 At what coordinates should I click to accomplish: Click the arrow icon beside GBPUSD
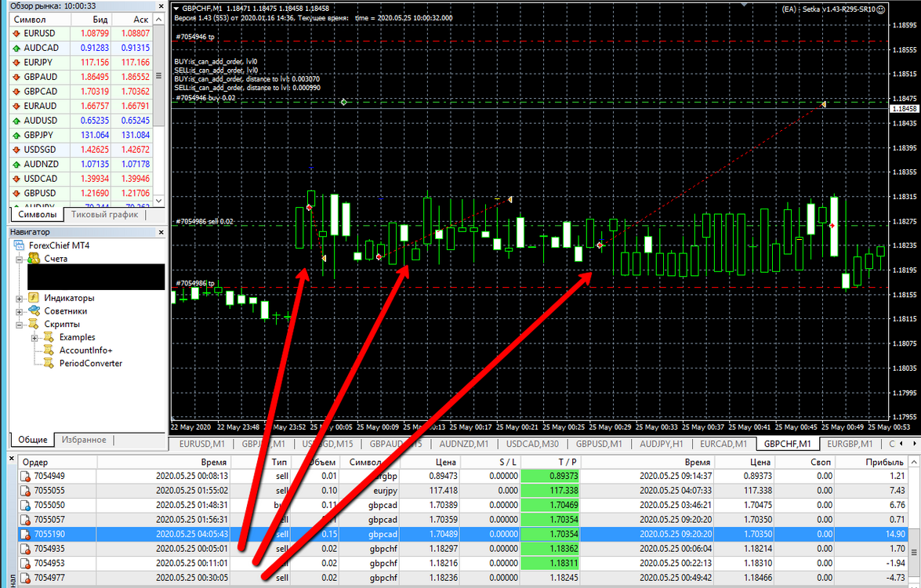click(16, 194)
